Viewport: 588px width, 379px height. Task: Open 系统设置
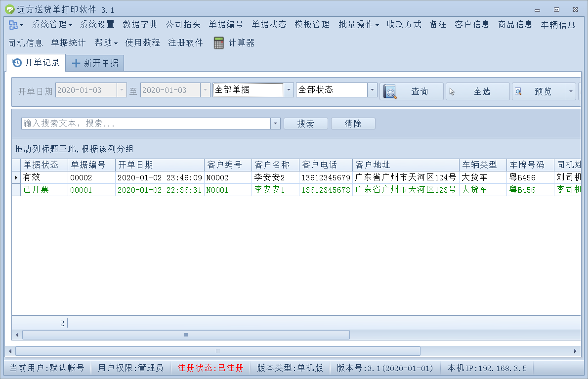tap(97, 25)
